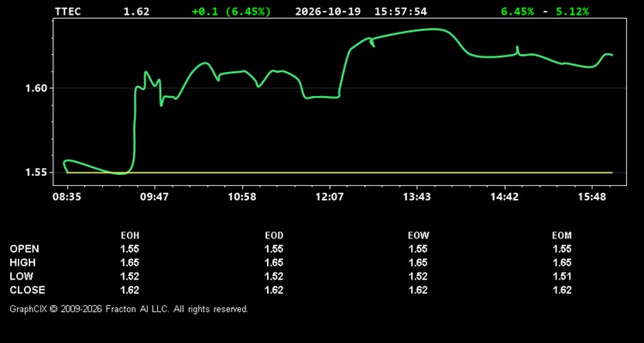This screenshot has width=644, height=343.
Task: Click the 2026-10-19 date label
Action: click(x=328, y=11)
